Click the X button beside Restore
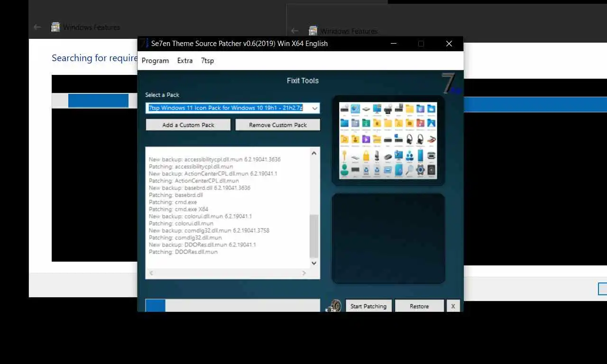Image resolution: width=607 pixels, height=364 pixels. point(453,306)
